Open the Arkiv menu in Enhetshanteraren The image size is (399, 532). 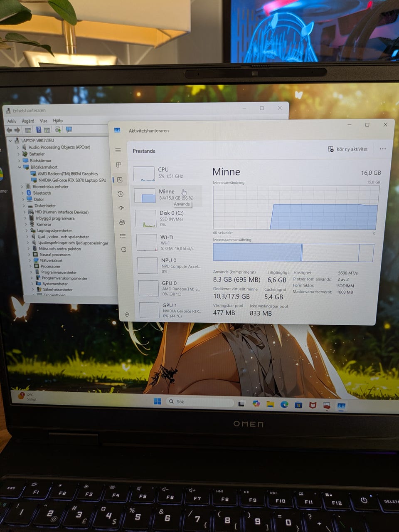click(x=12, y=121)
